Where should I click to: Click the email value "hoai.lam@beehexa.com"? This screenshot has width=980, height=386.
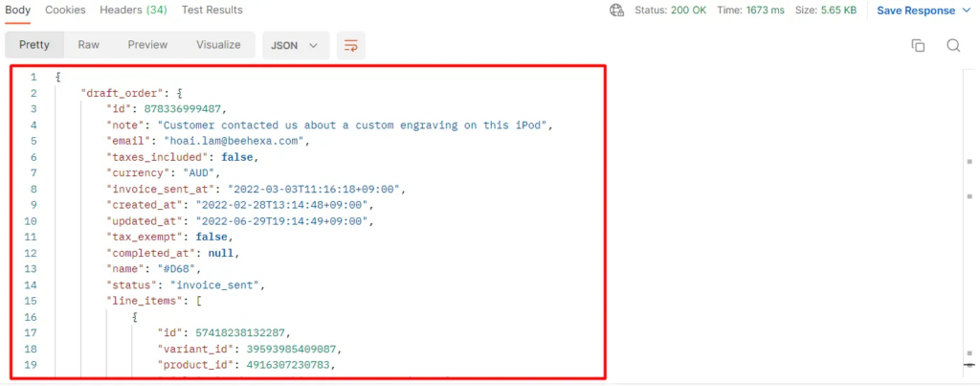(x=234, y=142)
